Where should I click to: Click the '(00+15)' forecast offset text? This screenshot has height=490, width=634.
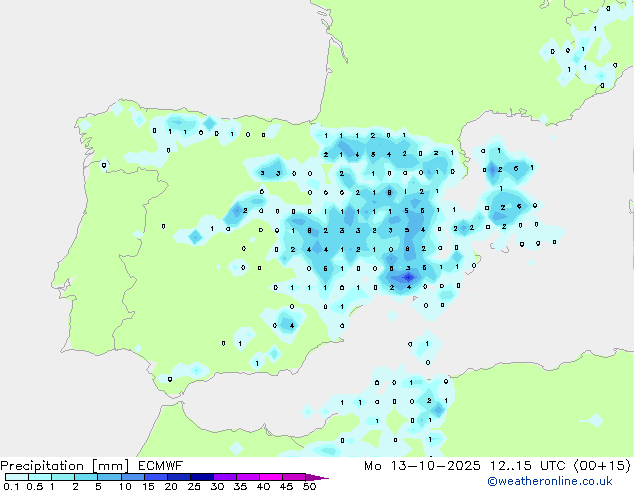click(602, 466)
